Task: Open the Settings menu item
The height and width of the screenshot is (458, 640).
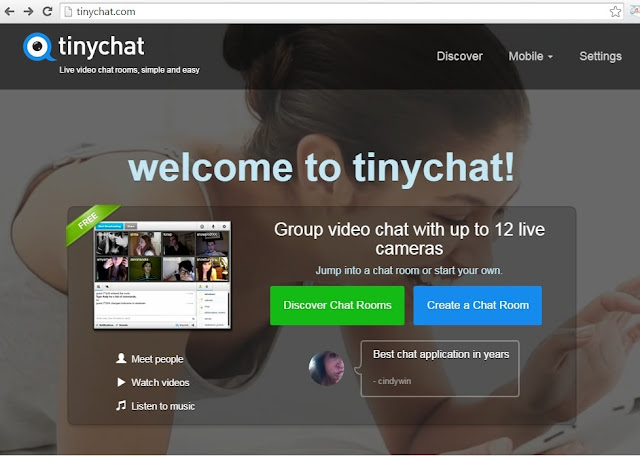Action: [x=600, y=56]
